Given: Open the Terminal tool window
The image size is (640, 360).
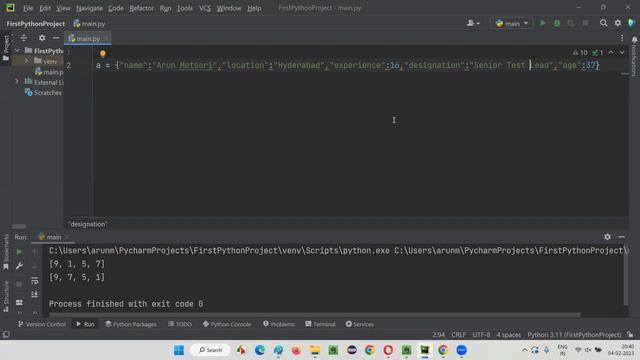Looking at the screenshot, I should (320, 324).
